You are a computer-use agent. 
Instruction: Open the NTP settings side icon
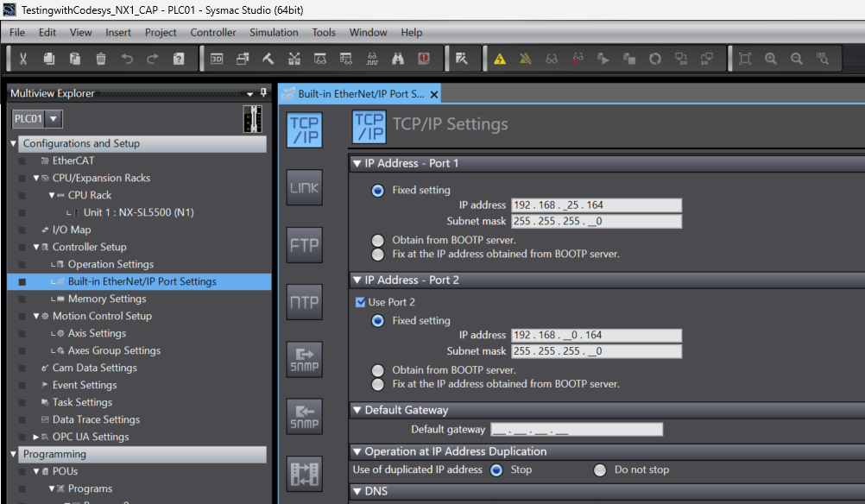(304, 302)
